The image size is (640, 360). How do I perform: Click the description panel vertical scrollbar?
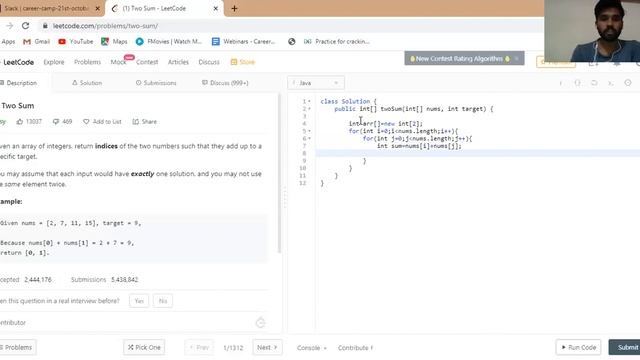[x=280, y=173]
